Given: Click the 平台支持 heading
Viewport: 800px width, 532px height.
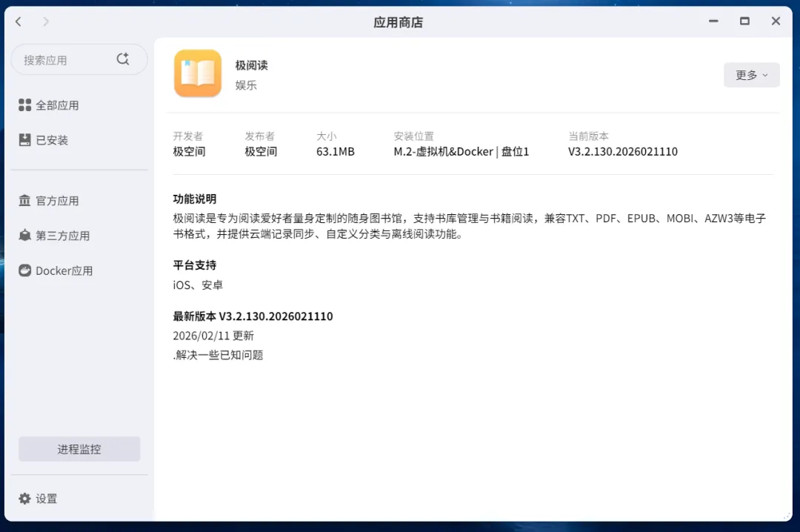Looking at the screenshot, I should pyautogui.click(x=194, y=265).
